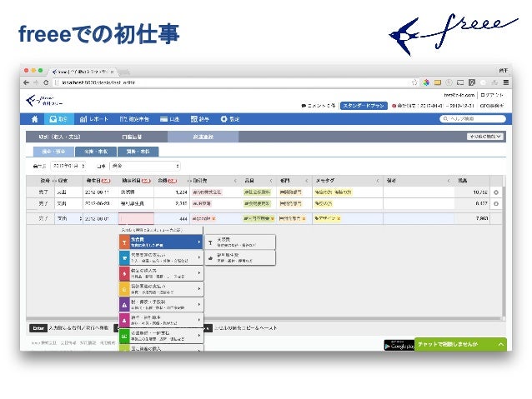
Task: Click the purple category icon in the account list
Action: point(124,305)
